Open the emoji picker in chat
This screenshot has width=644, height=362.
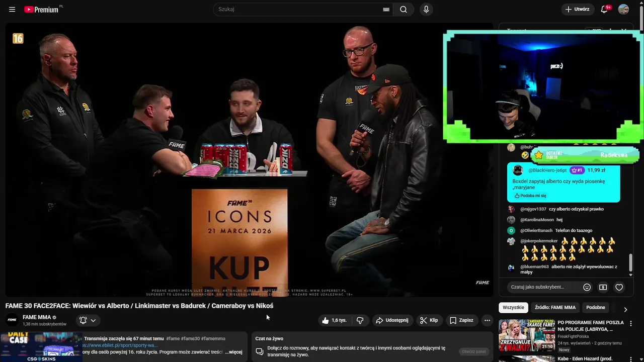coord(587,287)
